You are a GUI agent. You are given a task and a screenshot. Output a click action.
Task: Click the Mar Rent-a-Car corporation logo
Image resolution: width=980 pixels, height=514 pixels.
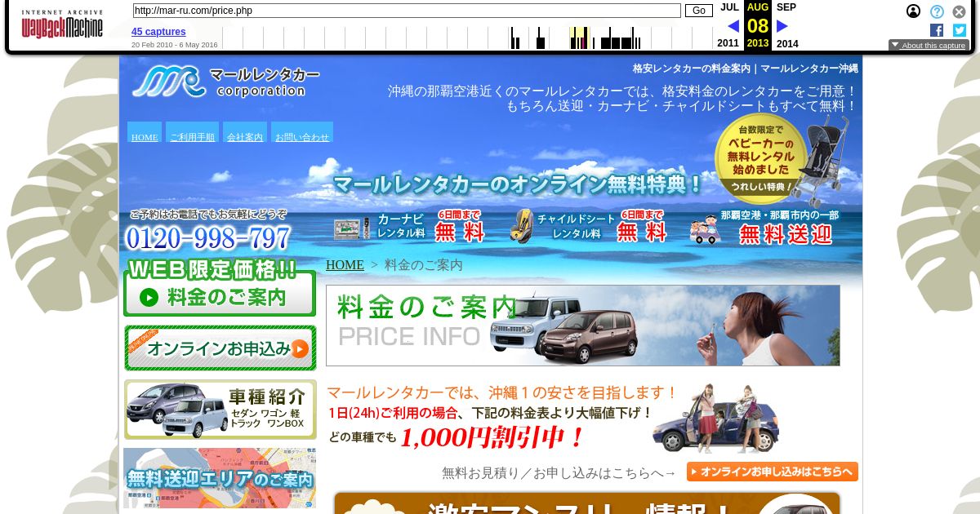(225, 82)
